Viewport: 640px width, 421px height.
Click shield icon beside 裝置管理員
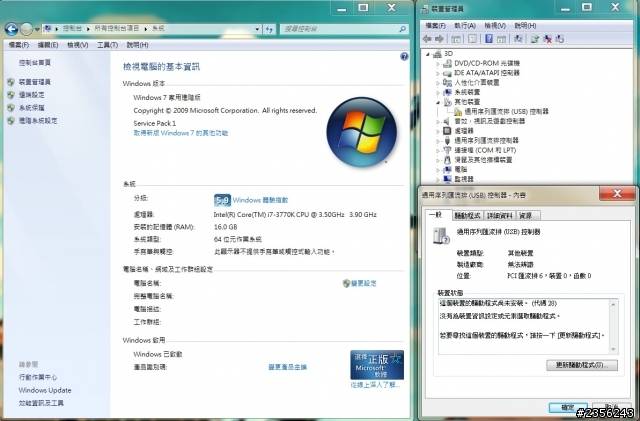coord(11,82)
